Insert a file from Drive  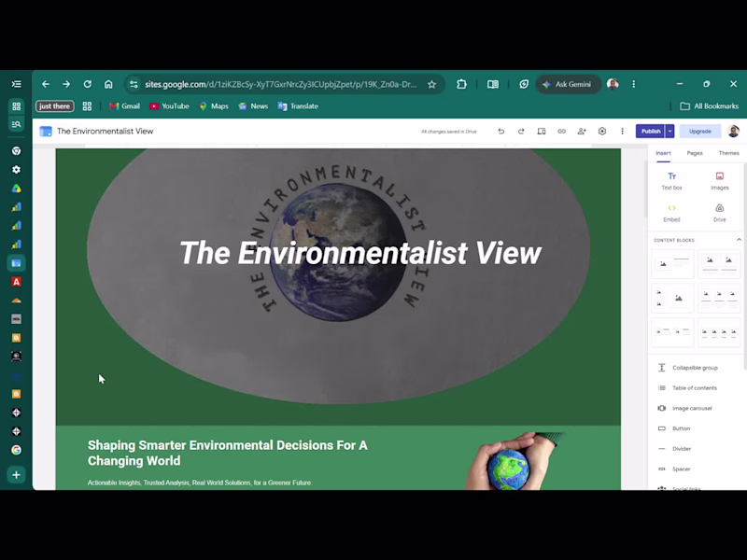click(719, 213)
